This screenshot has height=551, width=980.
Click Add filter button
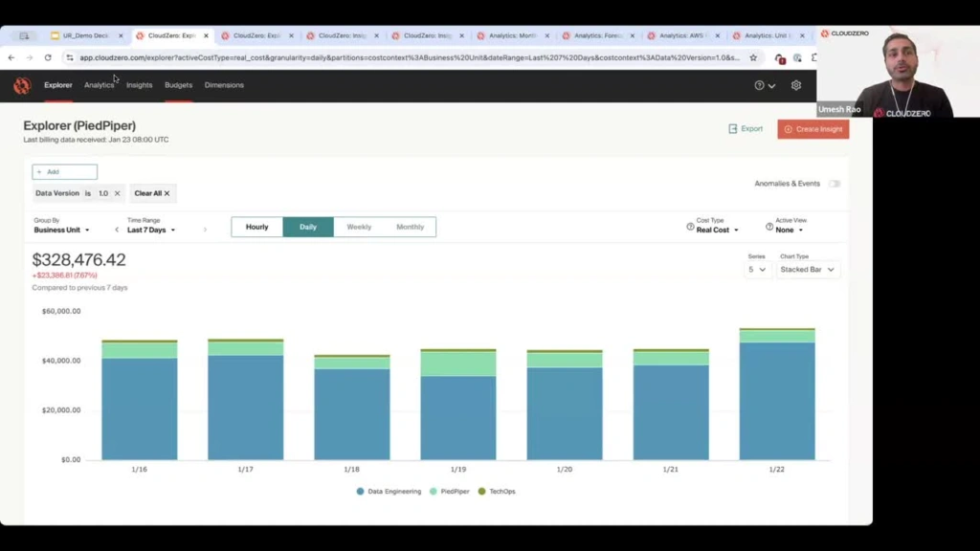[64, 172]
